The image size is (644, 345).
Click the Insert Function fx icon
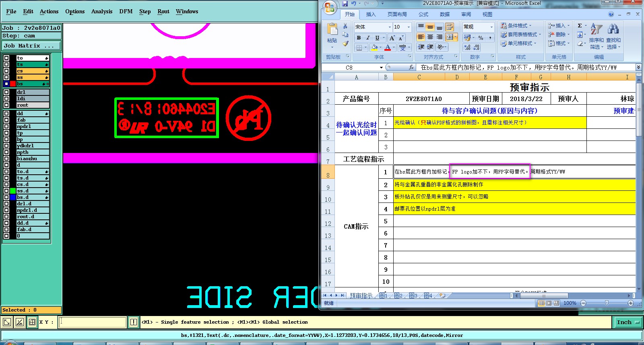(411, 67)
